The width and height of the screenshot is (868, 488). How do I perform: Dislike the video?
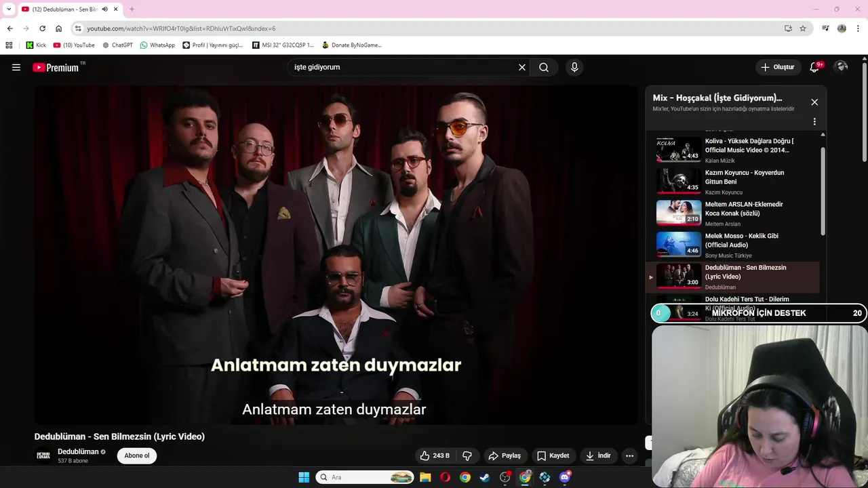(467, 455)
